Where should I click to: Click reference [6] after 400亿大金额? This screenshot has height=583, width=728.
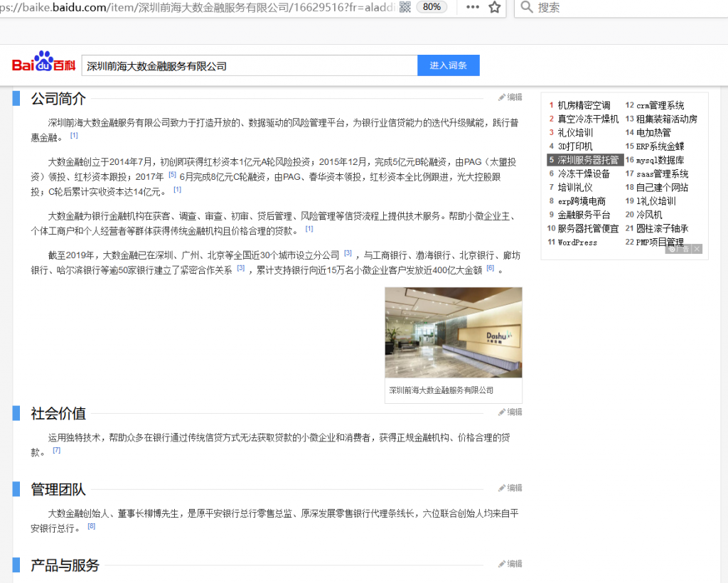pyautogui.click(x=491, y=268)
